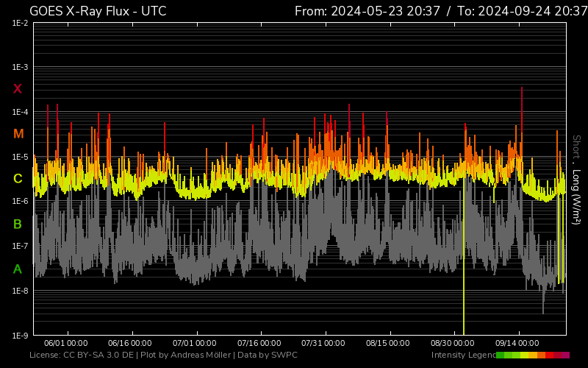Click the green B flare class label
This screenshot has width=588, height=368.
(x=18, y=224)
